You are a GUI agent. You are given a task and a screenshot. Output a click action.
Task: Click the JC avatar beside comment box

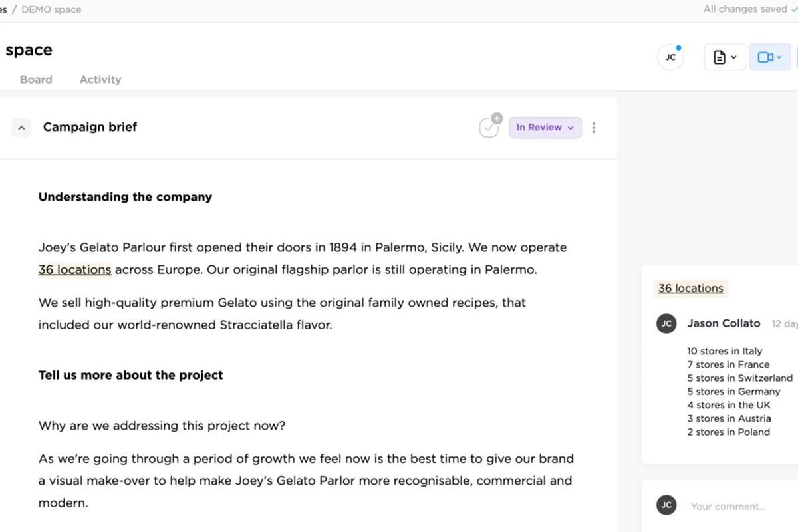click(666, 505)
